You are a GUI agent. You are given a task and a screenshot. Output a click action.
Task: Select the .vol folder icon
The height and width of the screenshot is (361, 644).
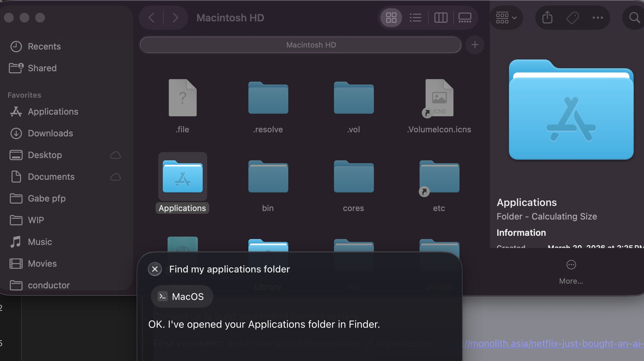[x=354, y=98]
